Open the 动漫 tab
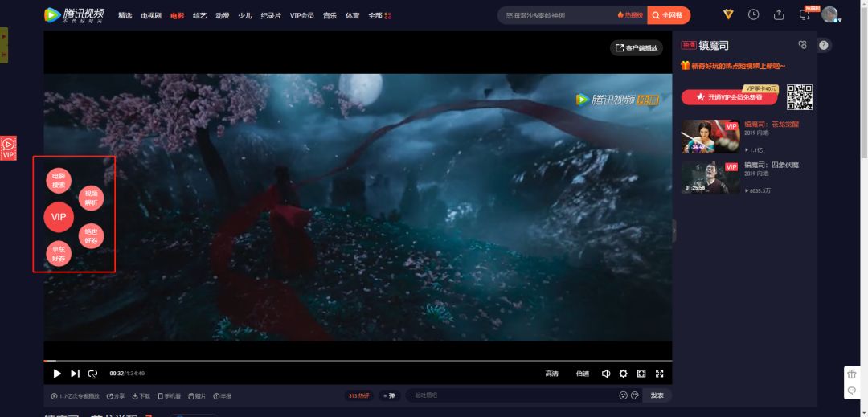868x417 pixels. click(223, 15)
